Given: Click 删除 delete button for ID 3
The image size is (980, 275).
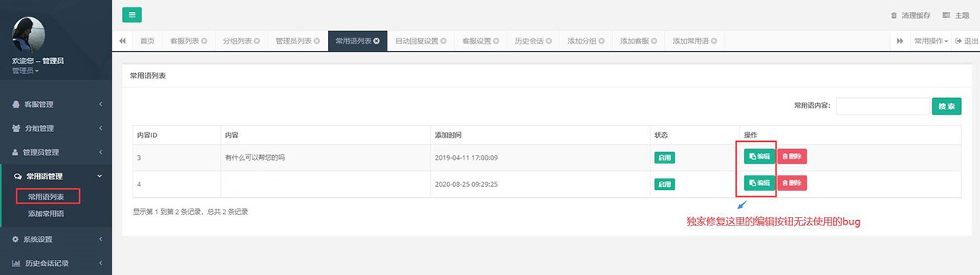Looking at the screenshot, I should point(792,157).
